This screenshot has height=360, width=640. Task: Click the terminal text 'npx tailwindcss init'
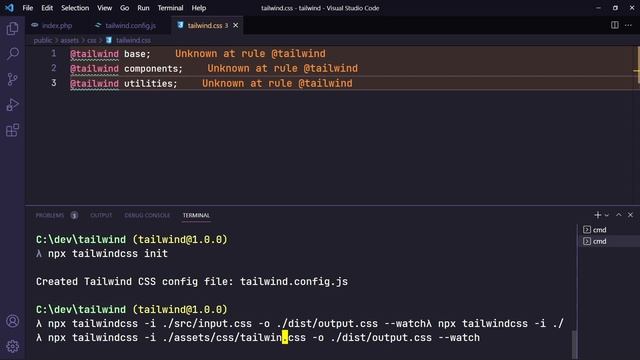coord(108,253)
